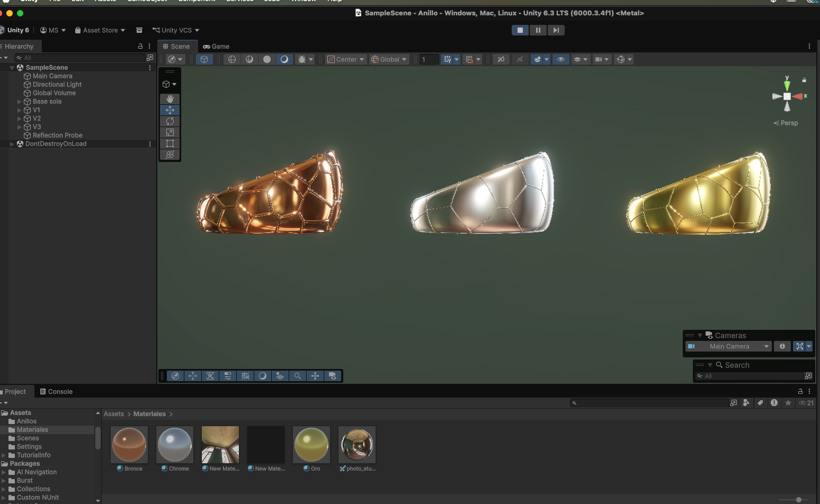Switch to the Scene tab
The width and height of the screenshot is (820, 504).
(176, 47)
